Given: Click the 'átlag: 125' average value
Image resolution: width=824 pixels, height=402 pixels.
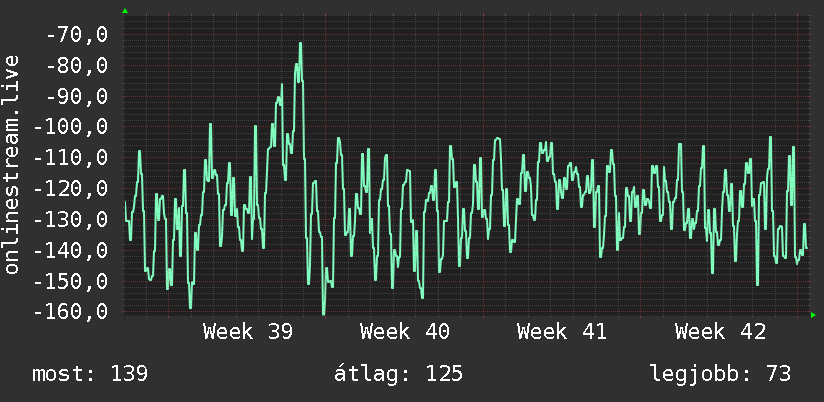Looking at the screenshot, I should coord(398,373).
